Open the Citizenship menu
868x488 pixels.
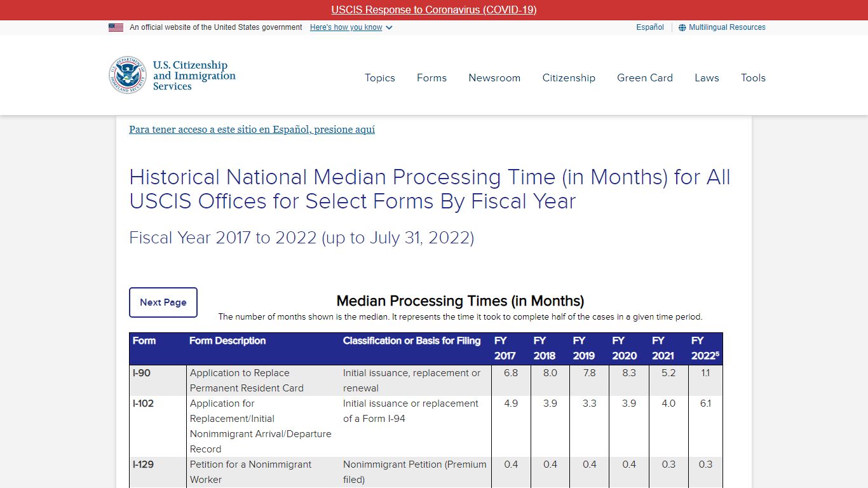[x=569, y=78]
